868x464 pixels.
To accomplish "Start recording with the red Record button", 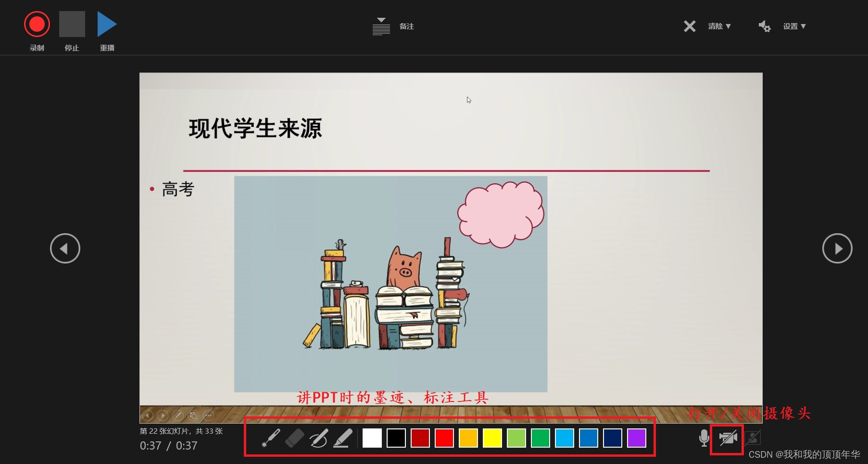I will coord(37,24).
